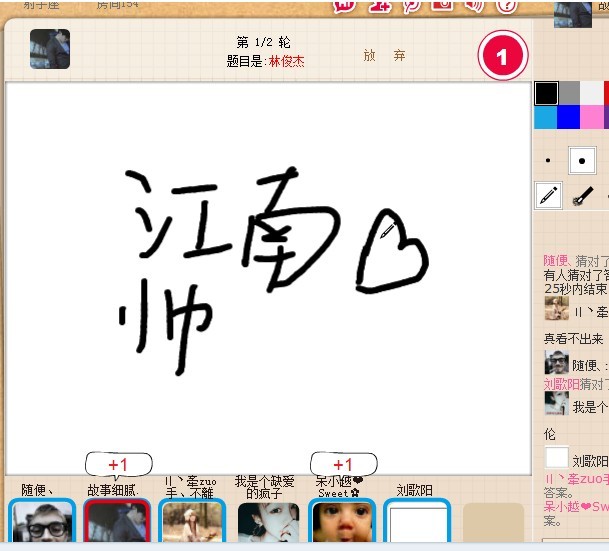
Task: Pick the dark blue color swatch
Action: [x=569, y=117]
